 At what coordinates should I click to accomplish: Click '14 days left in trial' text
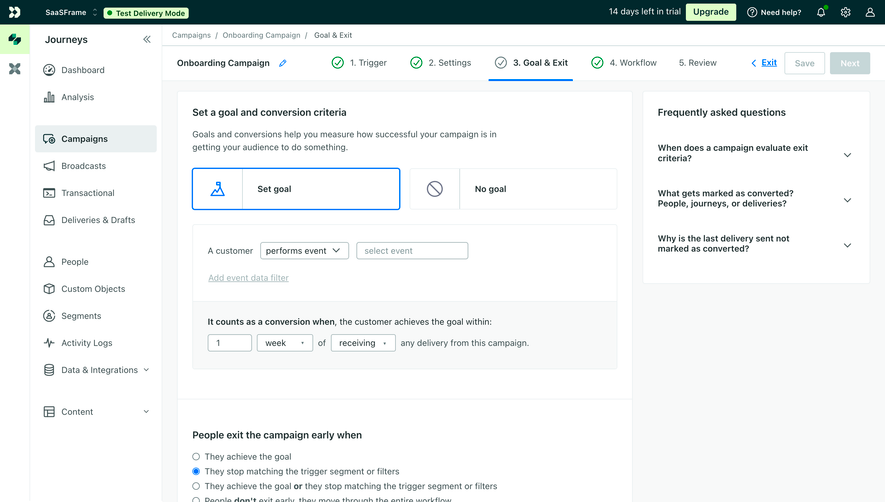pyautogui.click(x=645, y=11)
